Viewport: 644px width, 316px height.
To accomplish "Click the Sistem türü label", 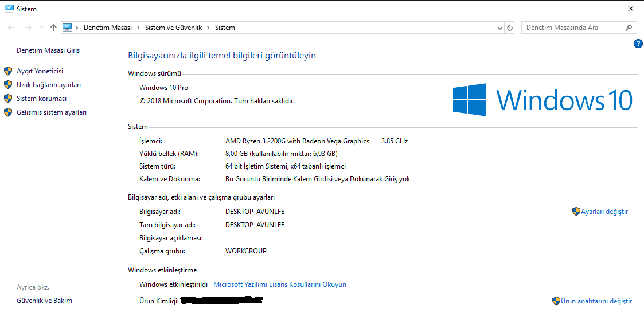I will pyautogui.click(x=158, y=166).
